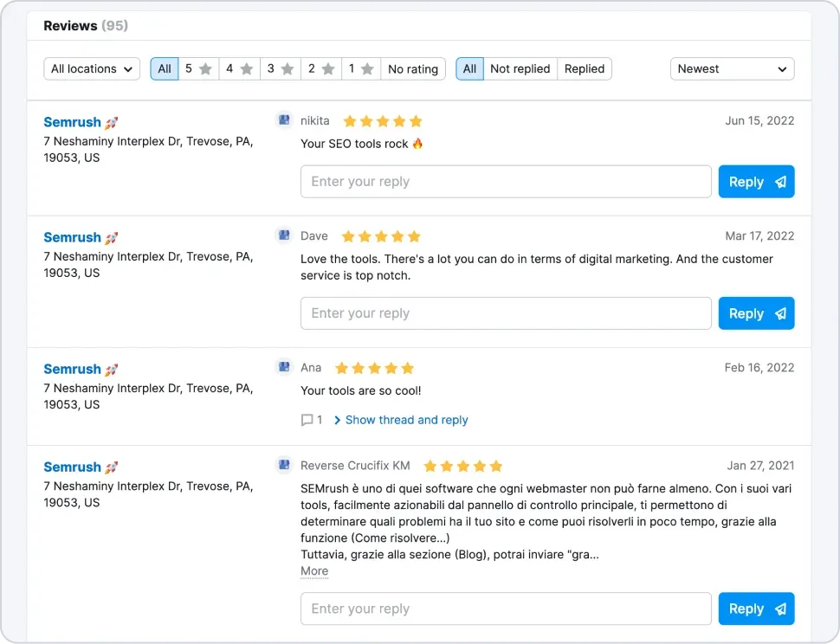Click the date Jun 15, 2022
This screenshot has width=840, height=644.
[x=759, y=121]
